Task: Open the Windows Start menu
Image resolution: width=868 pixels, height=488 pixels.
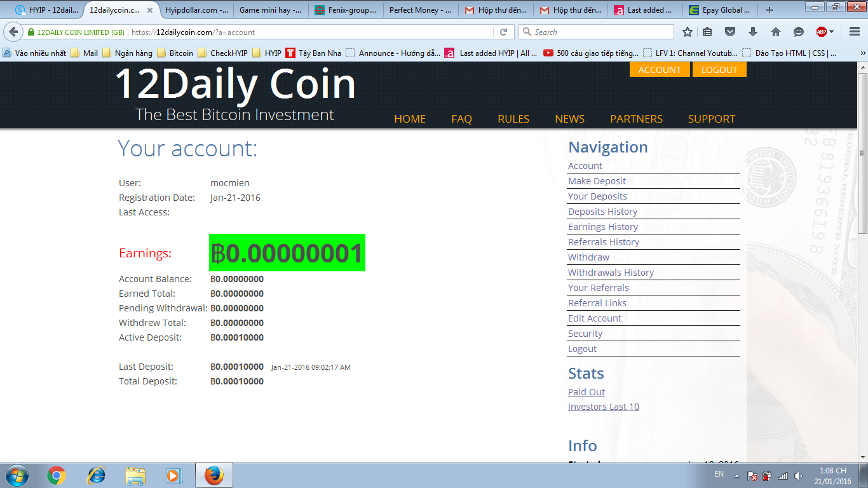Action: pos(17,475)
